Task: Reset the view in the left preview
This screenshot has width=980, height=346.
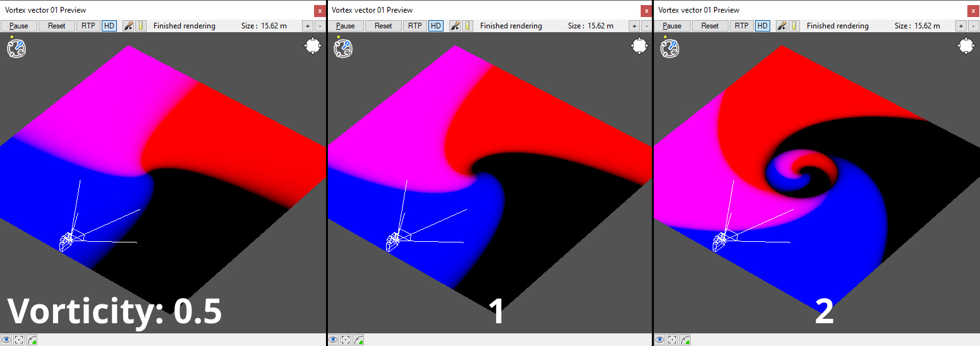Action: pyautogui.click(x=57, y=26)
